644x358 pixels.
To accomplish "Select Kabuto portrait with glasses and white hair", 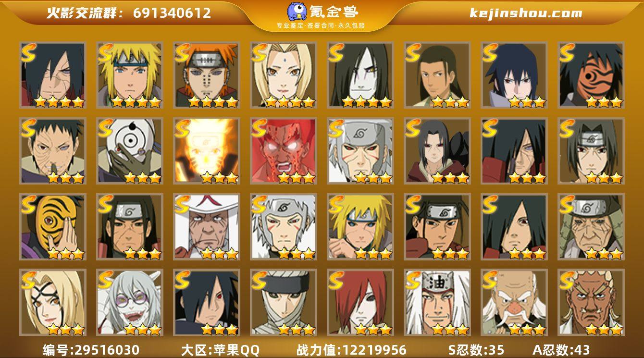I will point(129,303).
